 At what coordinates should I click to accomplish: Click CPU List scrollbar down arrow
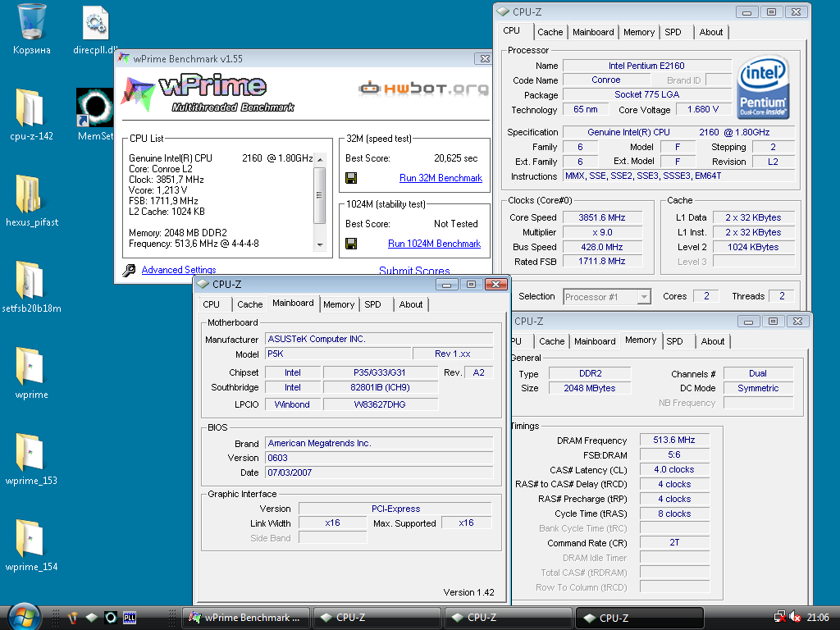(320, 244)
